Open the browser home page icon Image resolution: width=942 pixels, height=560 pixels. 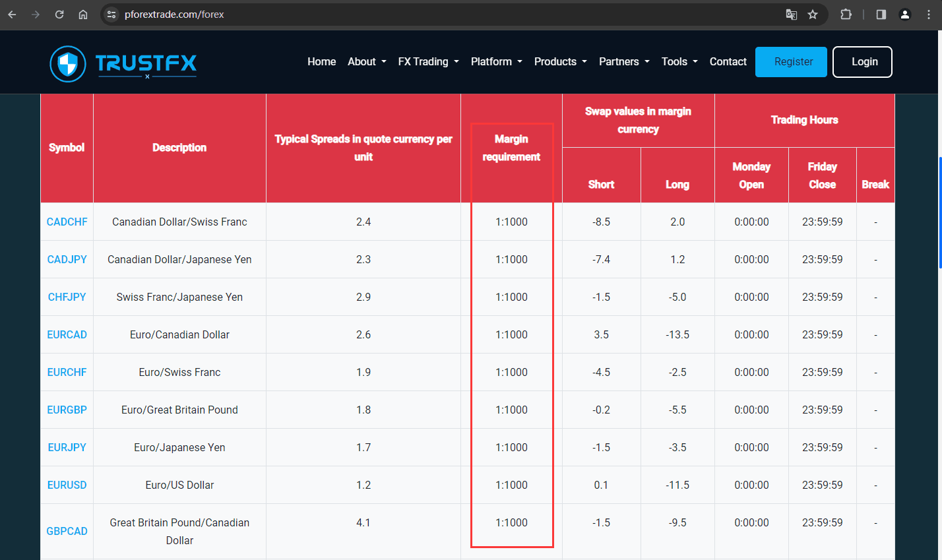83,15
